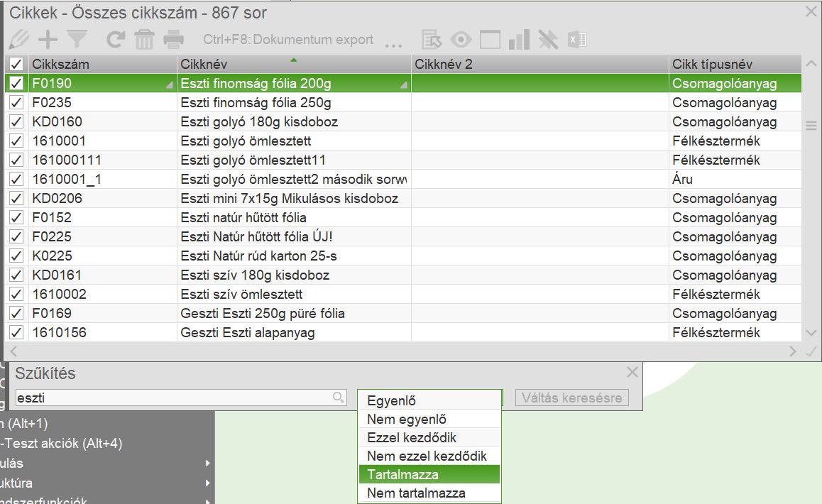Toggle the checkbox for KD0160
822x504 pixels.
click(x=16, y=121)
